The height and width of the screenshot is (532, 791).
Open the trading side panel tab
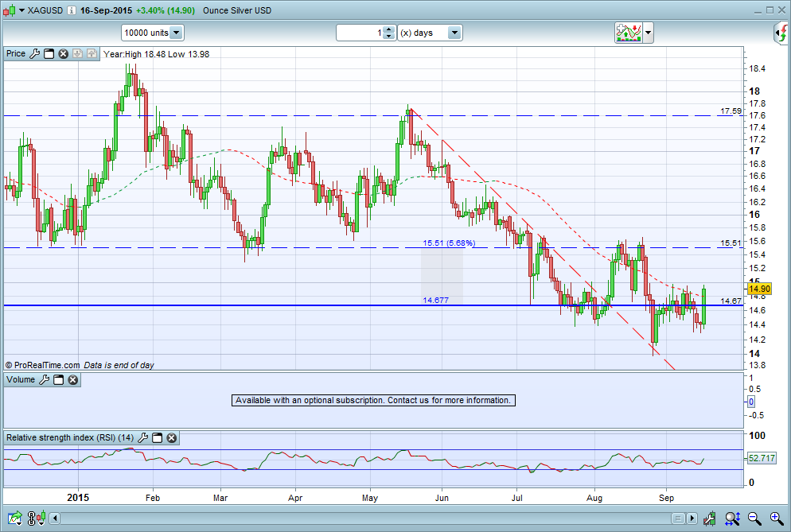[782, 33]
